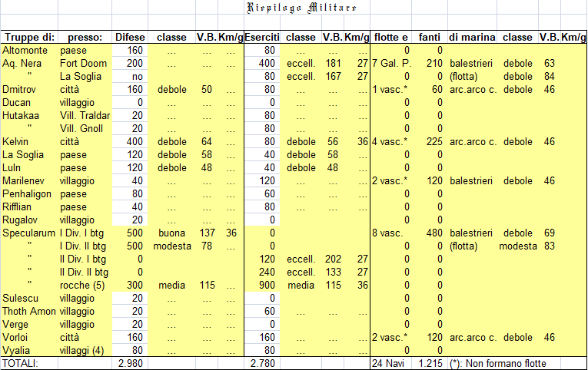The height and width of the screenshot is (370, 588).
Task: Select the 'Vill. Traldar' cell
Action: (85, 115)
